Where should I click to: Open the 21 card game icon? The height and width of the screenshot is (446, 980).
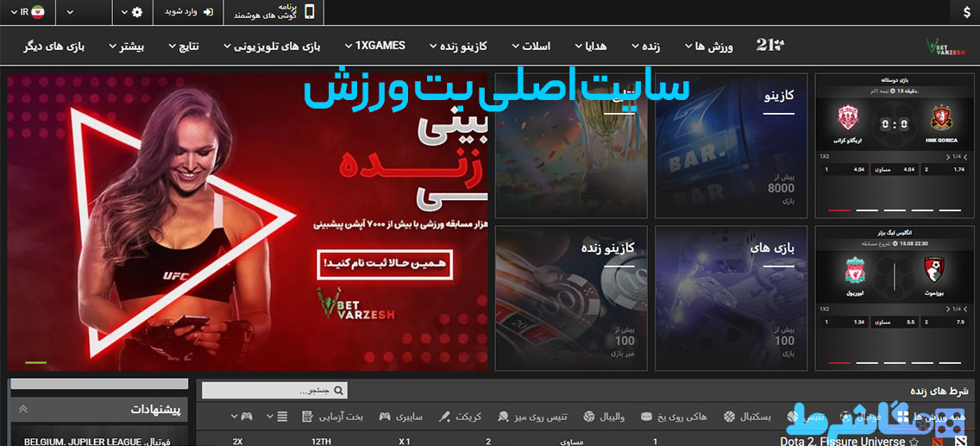pos(770,45)
